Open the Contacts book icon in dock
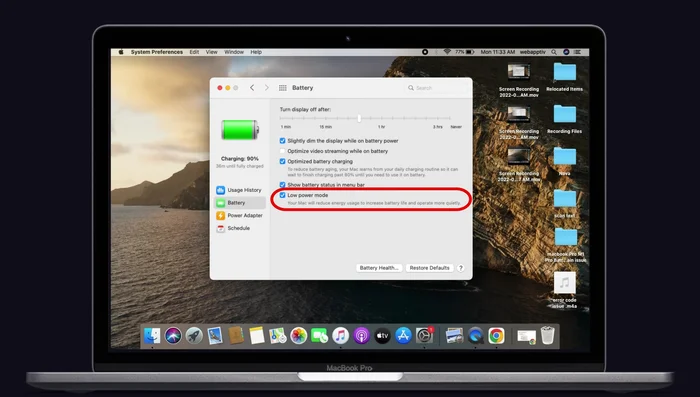 pos(236,335)
